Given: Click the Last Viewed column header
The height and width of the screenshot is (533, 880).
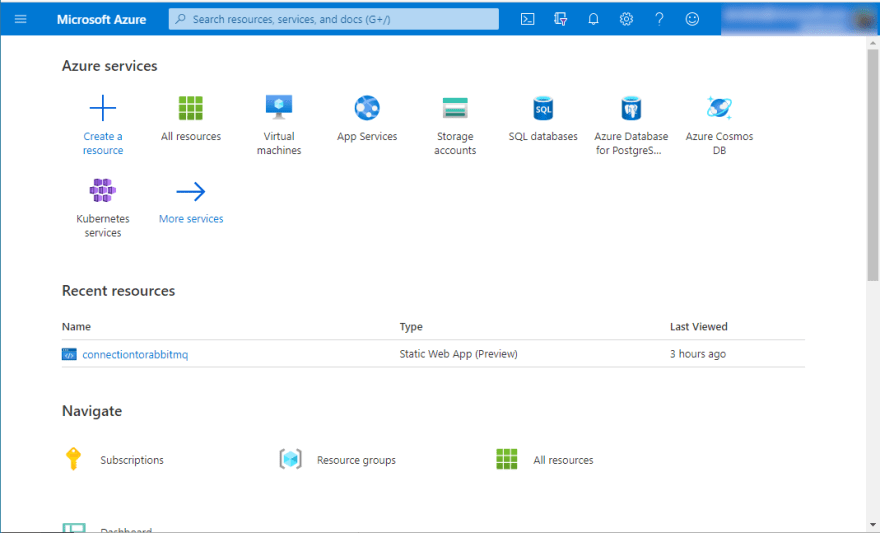Looking at the screenshot, I should tap(699, 327).
